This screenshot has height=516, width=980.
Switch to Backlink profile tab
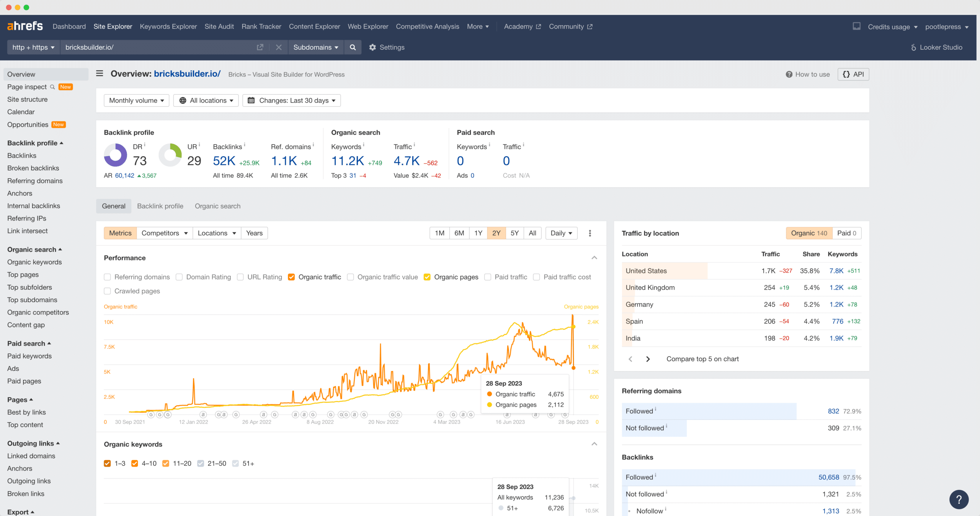(x=160, y=206)
